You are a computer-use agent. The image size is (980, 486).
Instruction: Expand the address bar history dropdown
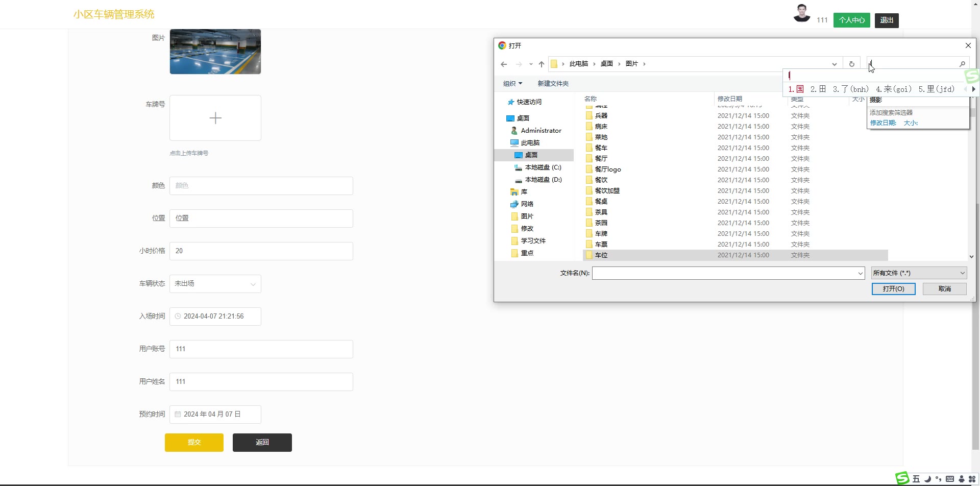(835, 64)
